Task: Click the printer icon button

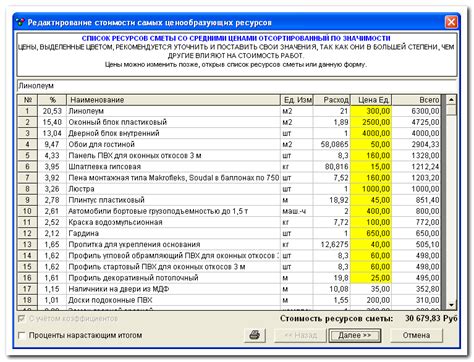Action: tap(255, 335)
